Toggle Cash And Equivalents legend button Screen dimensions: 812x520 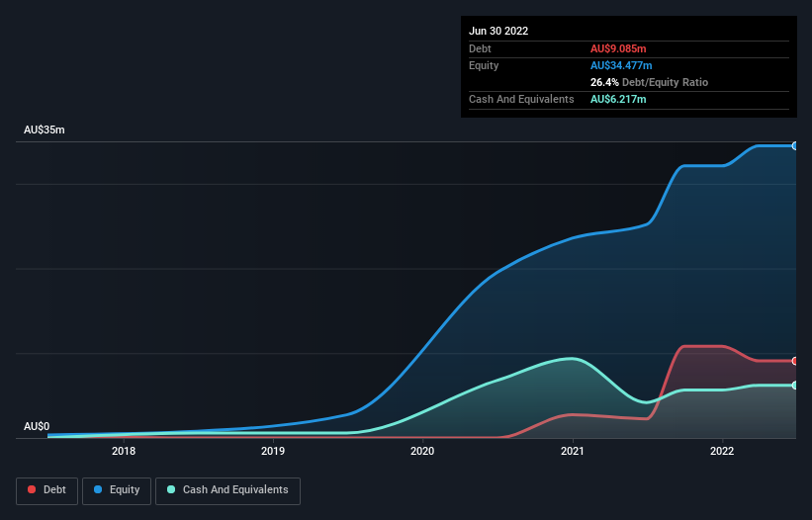[227, 490]
